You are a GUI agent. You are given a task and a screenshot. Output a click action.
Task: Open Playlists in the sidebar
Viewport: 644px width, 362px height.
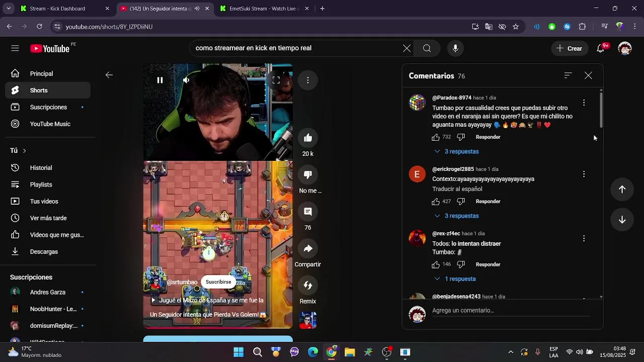pos(48,185)
